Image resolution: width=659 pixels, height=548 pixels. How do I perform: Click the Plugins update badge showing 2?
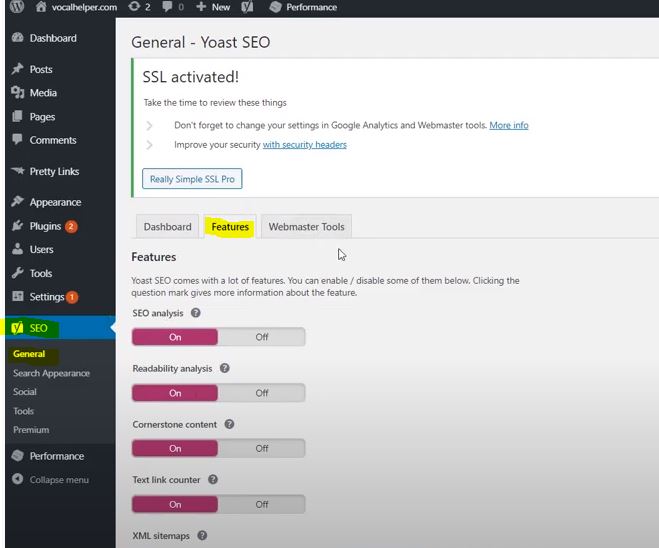tap(71, 227)
